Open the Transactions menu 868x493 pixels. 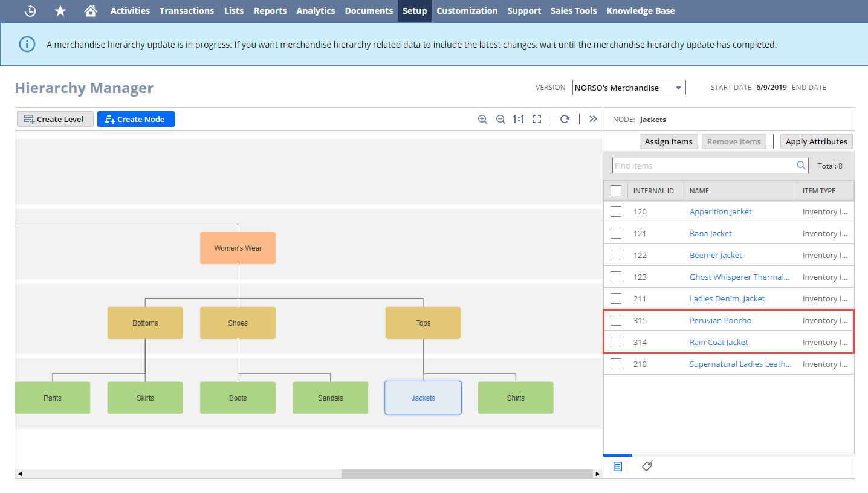tap(187, 11)
